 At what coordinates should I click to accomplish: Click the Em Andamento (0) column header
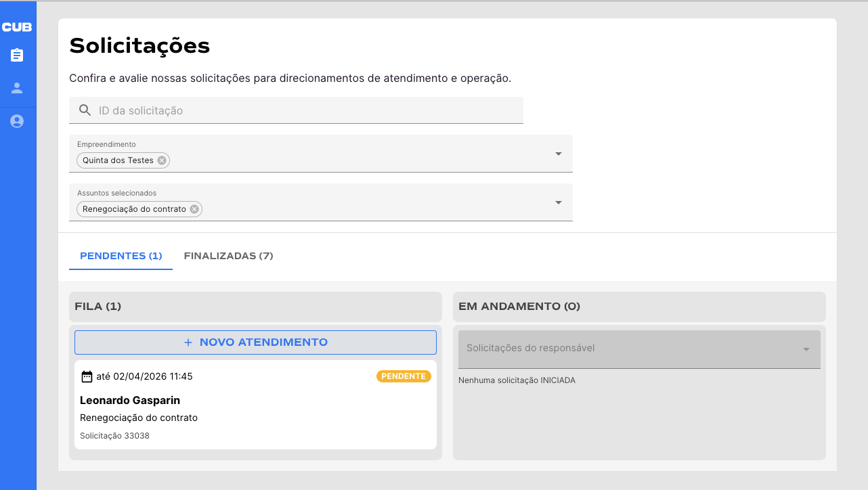pyautogui.click(x=639, y=307)
